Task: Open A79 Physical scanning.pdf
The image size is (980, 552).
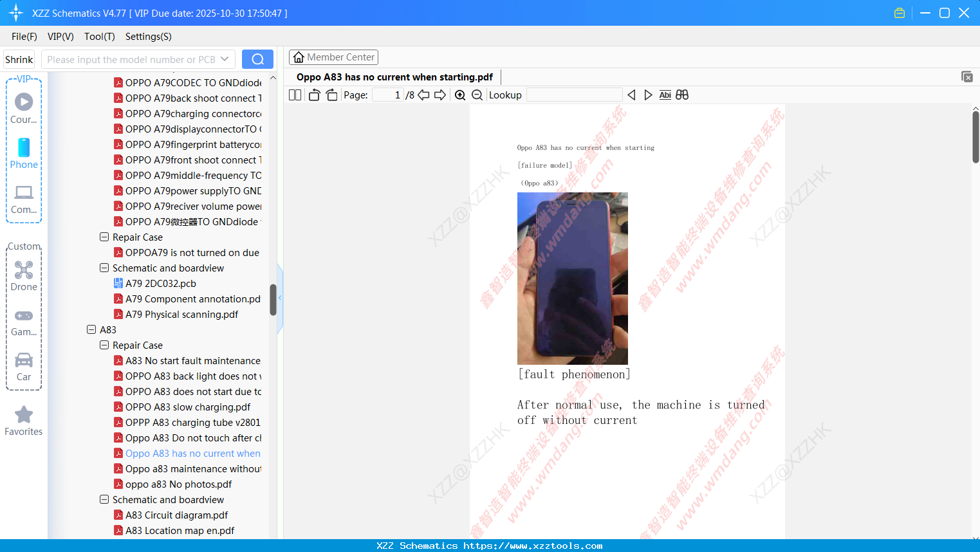Action: 176,314
